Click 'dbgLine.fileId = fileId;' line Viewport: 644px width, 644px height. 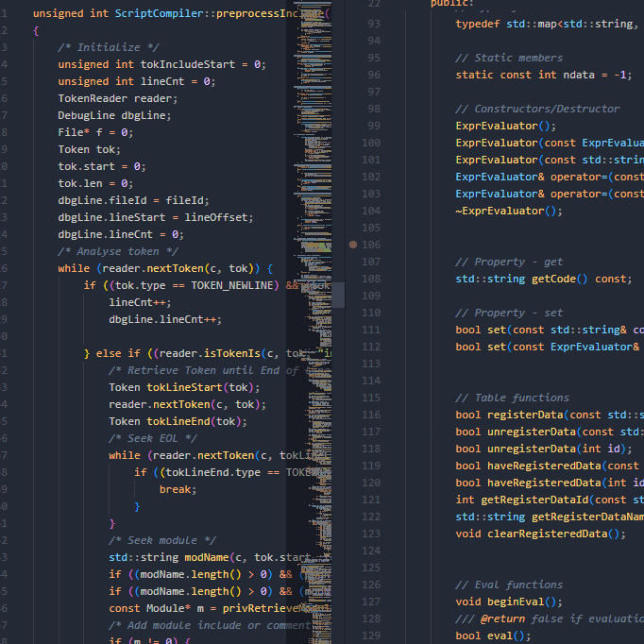point(133,200)
